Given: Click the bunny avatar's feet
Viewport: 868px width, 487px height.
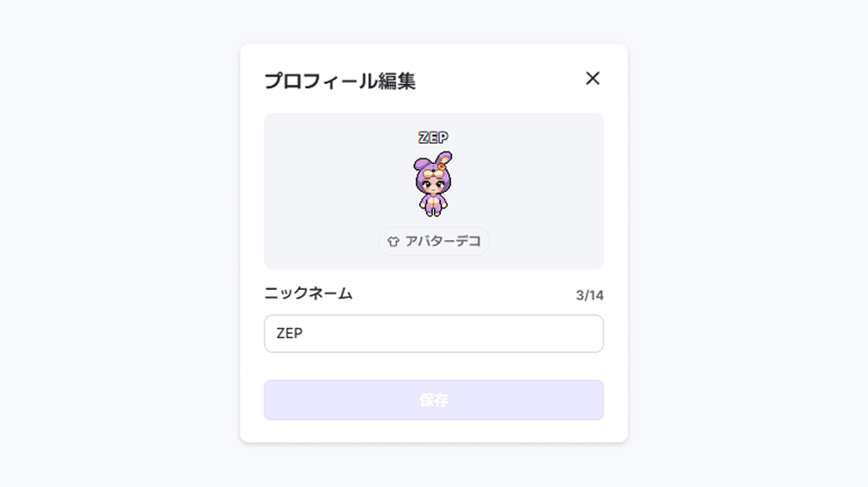Looking at the screenshot, I should tap(433, 212).
